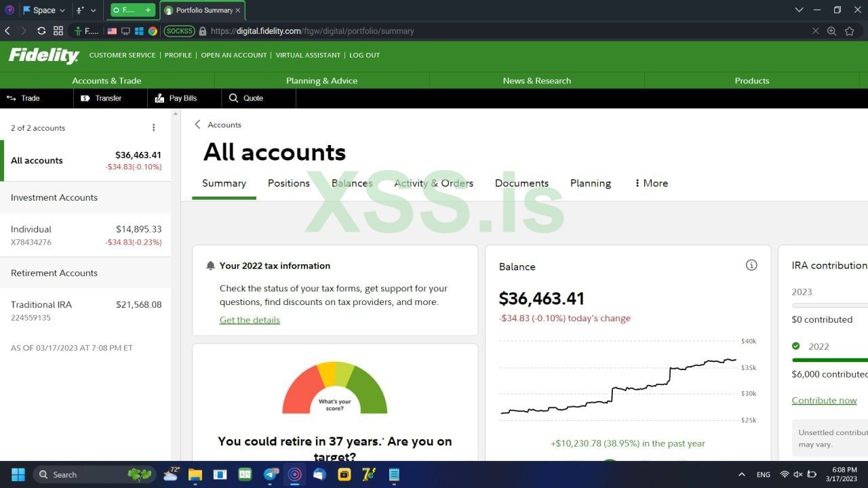Bookmark this page with the star icon
868x488 pixels.
coord(849,31)
